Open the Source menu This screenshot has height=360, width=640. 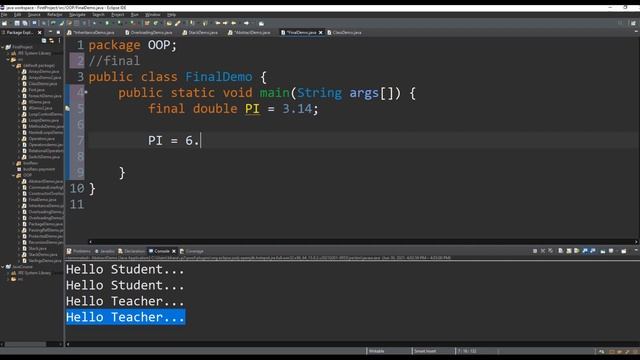34,15
